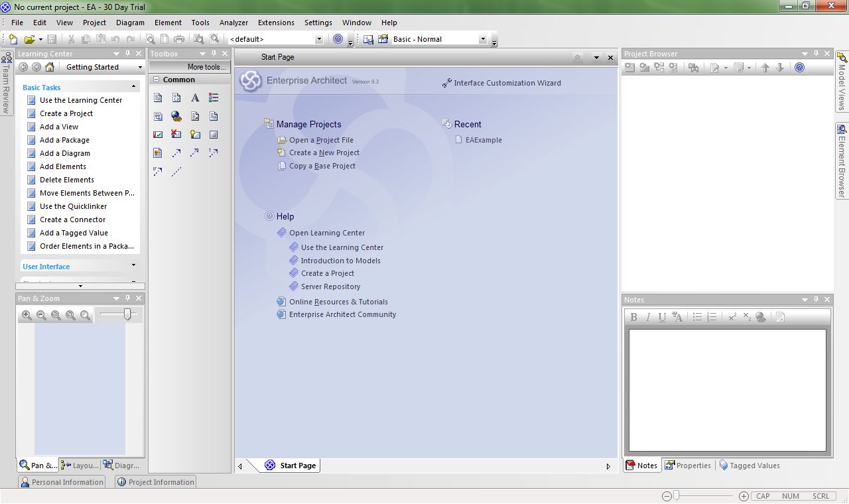Open the Project Browser panel menu arrow
The height and width of the screenshot is (504, 849).
click(x=805, y=54)
